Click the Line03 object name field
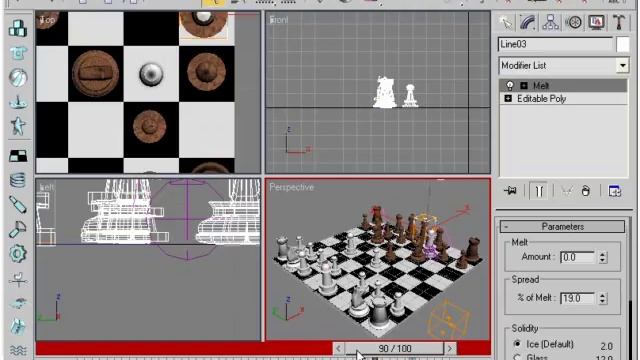Image resolution: width=640 pixels, height=360 pixels. point(556,44)
